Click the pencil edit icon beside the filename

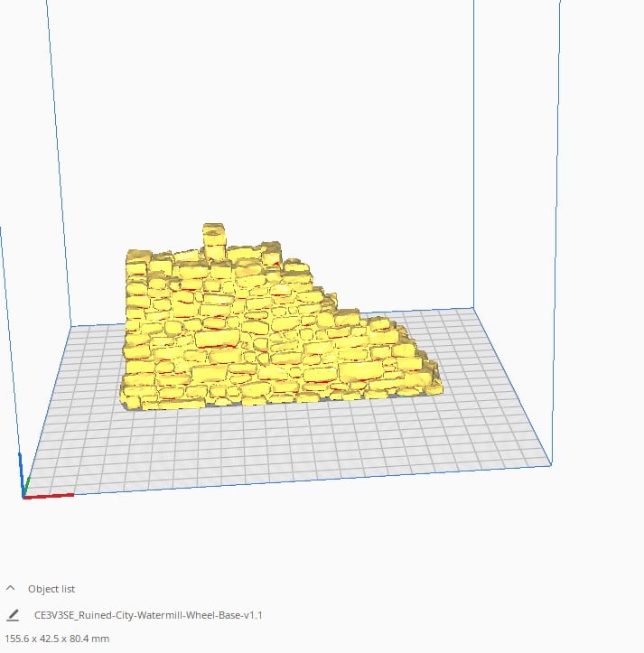[x=13, y=615]
